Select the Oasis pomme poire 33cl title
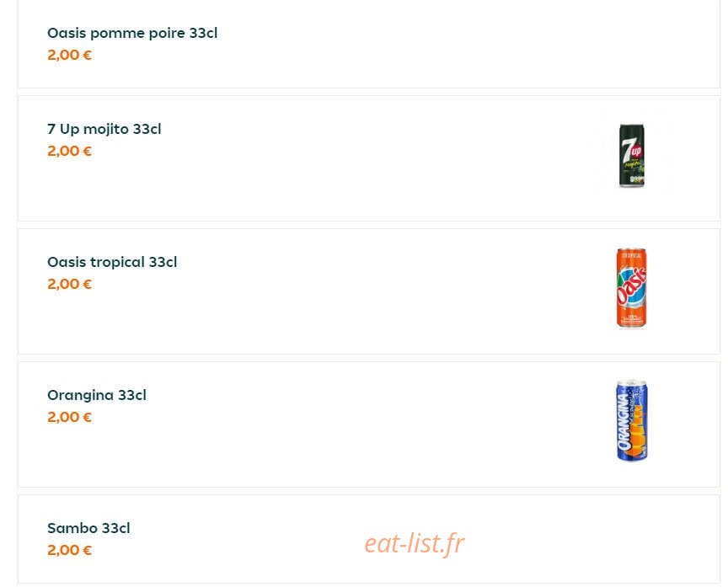Screen dimensions: 728x587 click(132, 33)
